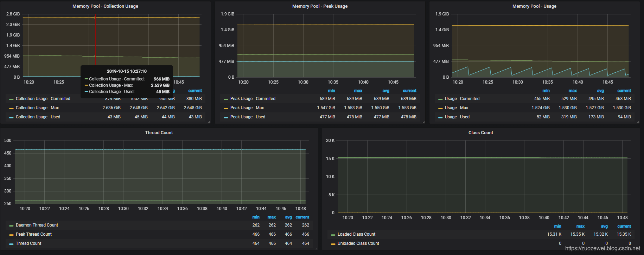Sort Collection Usage legend by current column

coord(195,91)
